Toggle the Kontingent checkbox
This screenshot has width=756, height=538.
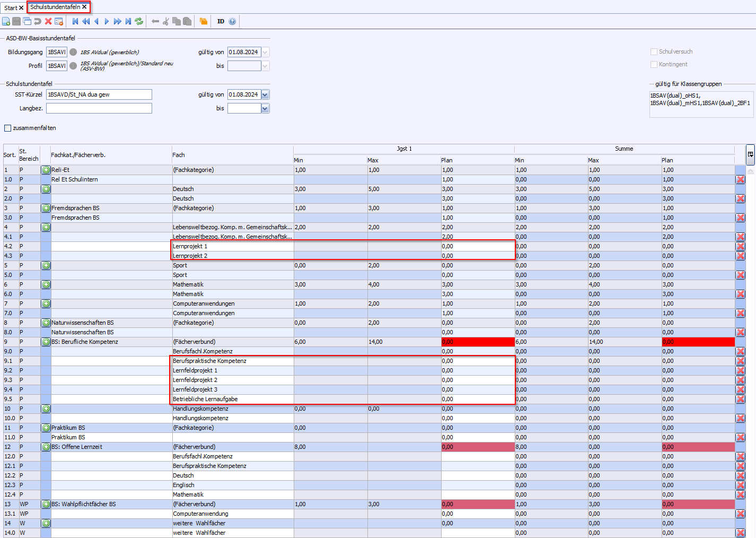654,64
